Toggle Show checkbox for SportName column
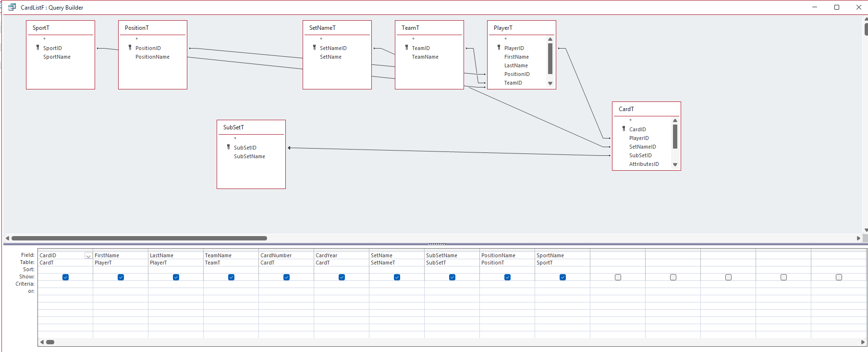 tap(562, 277)
